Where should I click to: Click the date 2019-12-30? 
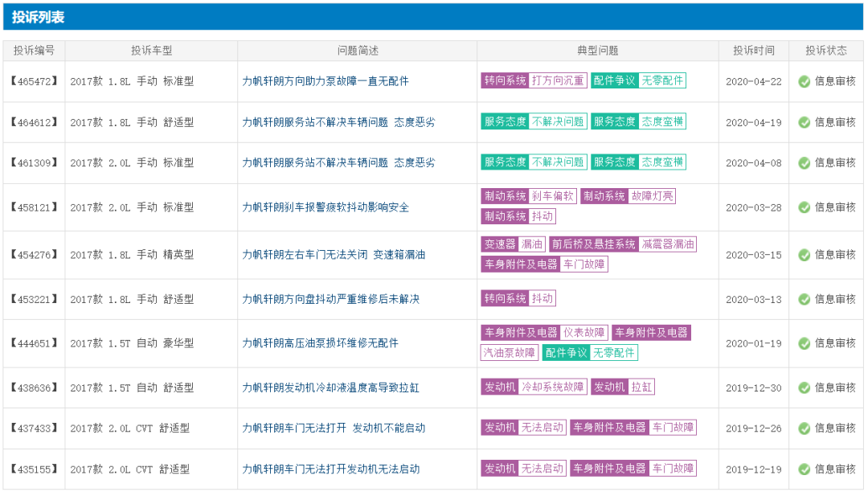[x=753, y=387]
